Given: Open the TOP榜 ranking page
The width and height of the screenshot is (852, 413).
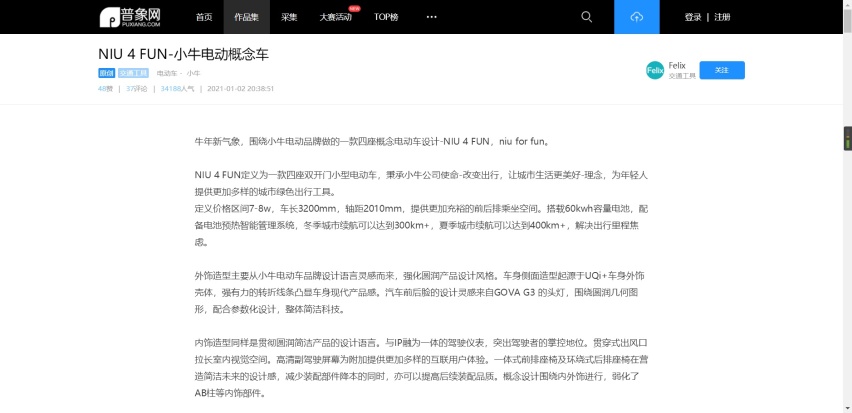Looking at the screenshot, I should [386, 17].
